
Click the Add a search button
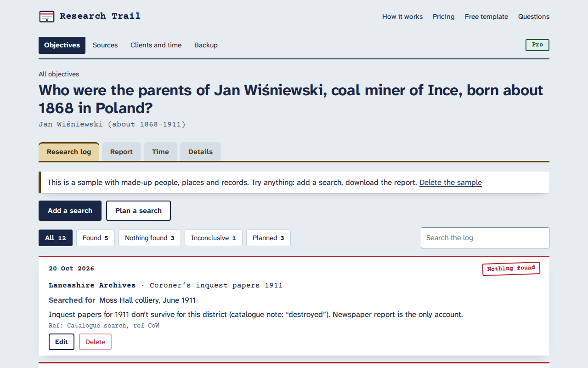tap(70, 211)
